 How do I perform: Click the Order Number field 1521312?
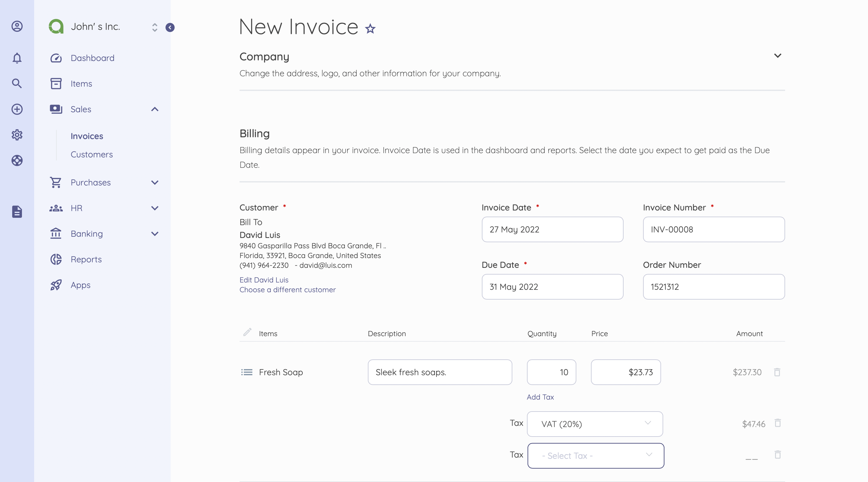[714, 287]
